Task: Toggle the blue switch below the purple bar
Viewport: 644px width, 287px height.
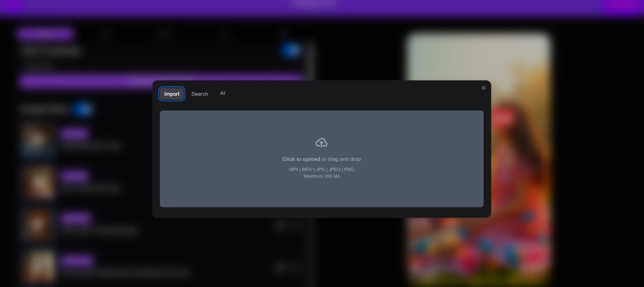Action: click(82, 109)
